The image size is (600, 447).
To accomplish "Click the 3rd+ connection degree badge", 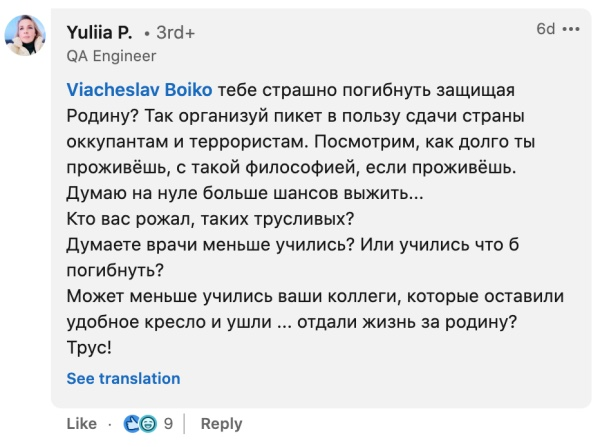I will [x=175, y=31].
